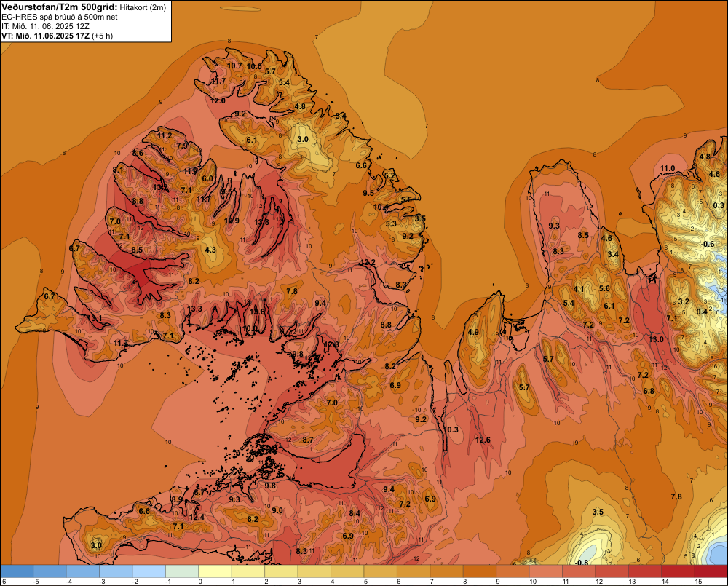The width and height of the screenshot is (728, 586).
Task: Click the temperature value "10.7" on the map
Action: [x=234, y=66]
